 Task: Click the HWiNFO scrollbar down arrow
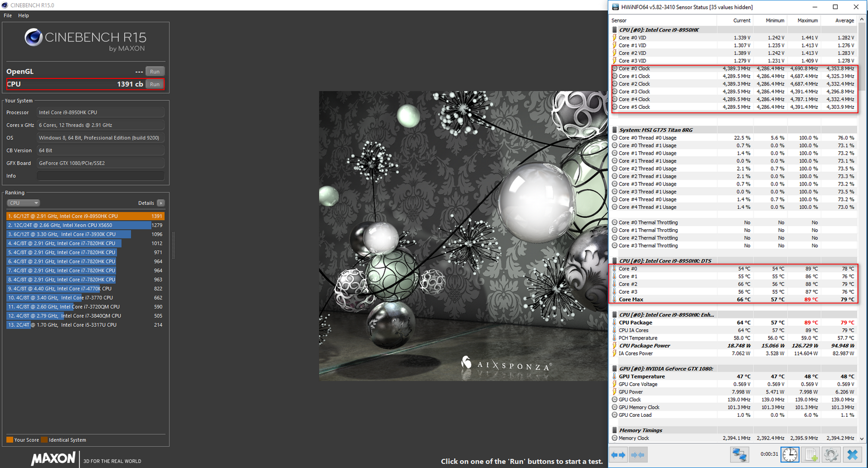[x=862, y=439]
